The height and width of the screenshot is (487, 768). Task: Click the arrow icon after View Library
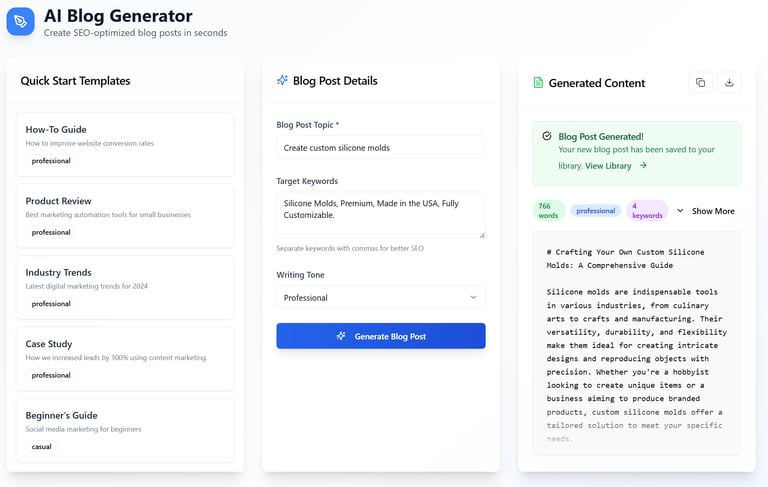[x=643, y=166]
